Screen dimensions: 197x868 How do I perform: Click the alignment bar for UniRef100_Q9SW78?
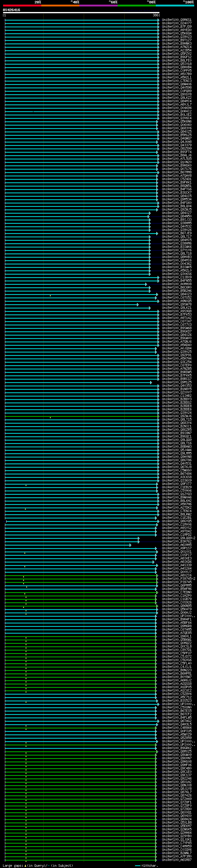click(x=71, y=305)
